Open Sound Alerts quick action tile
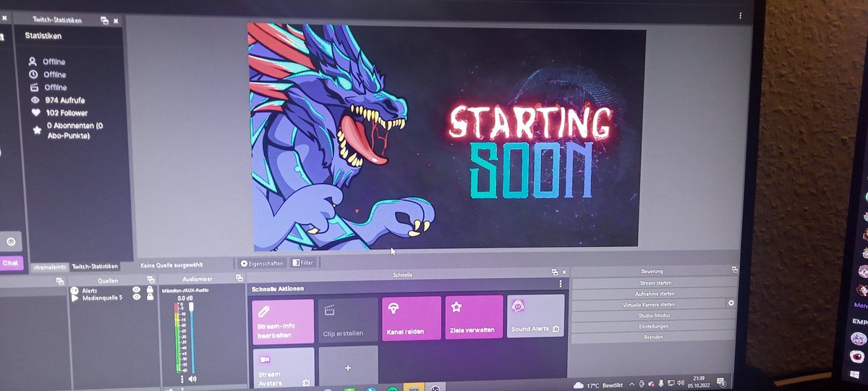 click(535, 316)
